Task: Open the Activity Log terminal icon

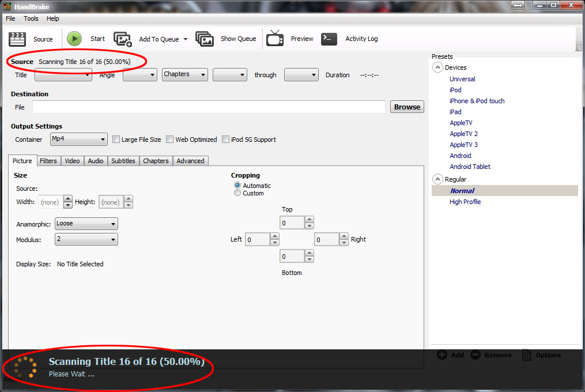Action: (x=329, y=39)
